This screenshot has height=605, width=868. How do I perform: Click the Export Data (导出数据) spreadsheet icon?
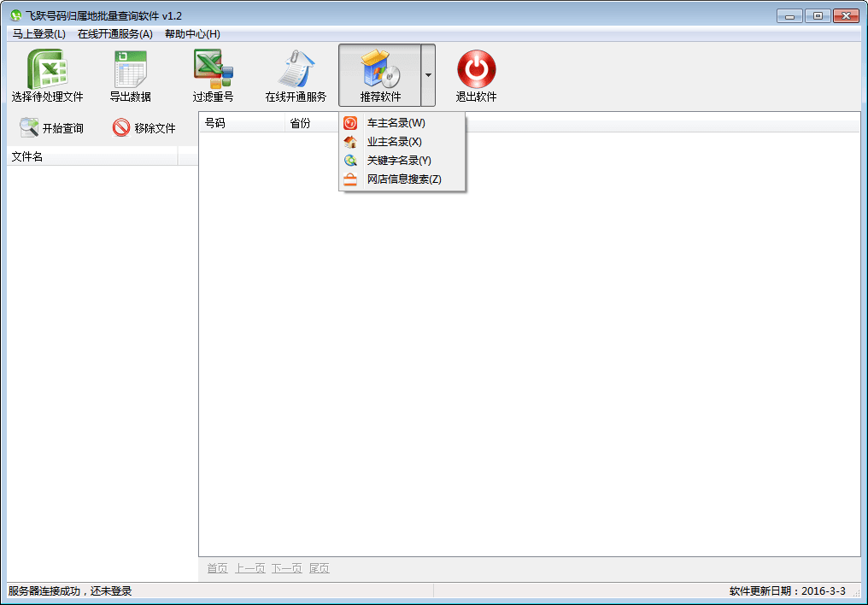130,68
